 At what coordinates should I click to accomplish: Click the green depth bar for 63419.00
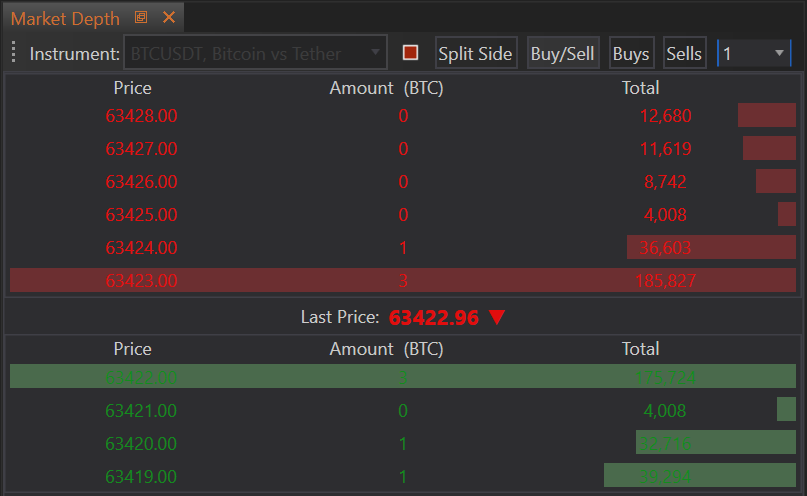pyautogui.click(x=699, y=476)
